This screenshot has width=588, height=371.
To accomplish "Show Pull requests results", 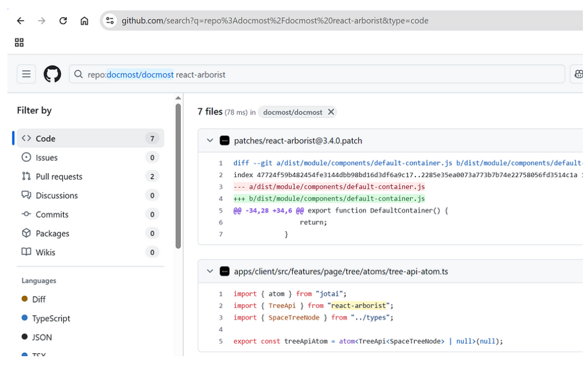I will point(91,176).
